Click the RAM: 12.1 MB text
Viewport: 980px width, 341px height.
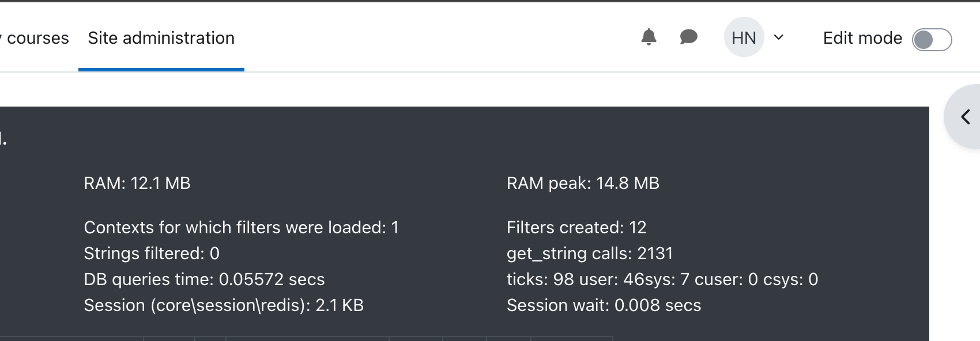(137, 183)
